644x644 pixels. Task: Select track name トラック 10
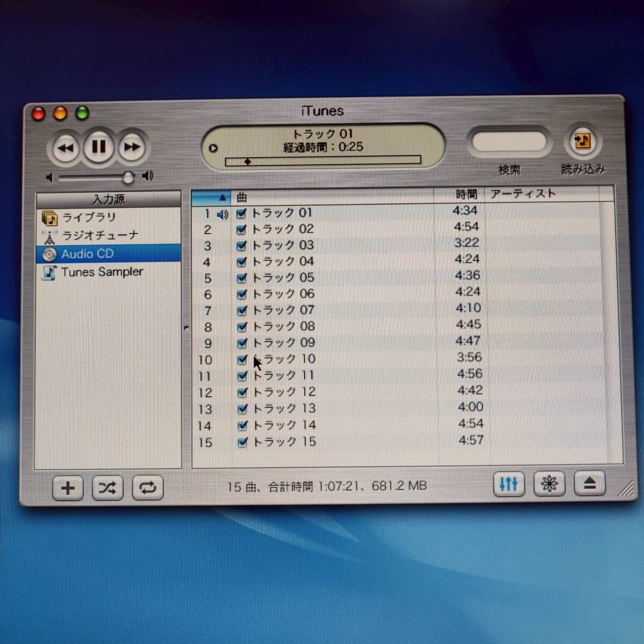click(x=284, y=359)
